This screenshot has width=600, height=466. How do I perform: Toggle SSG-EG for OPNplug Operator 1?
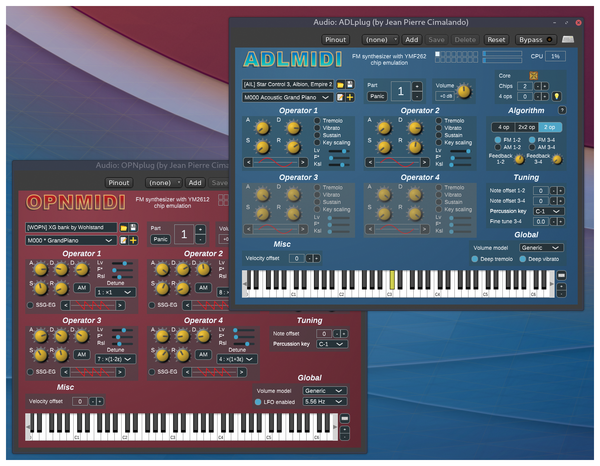point(30,305)
